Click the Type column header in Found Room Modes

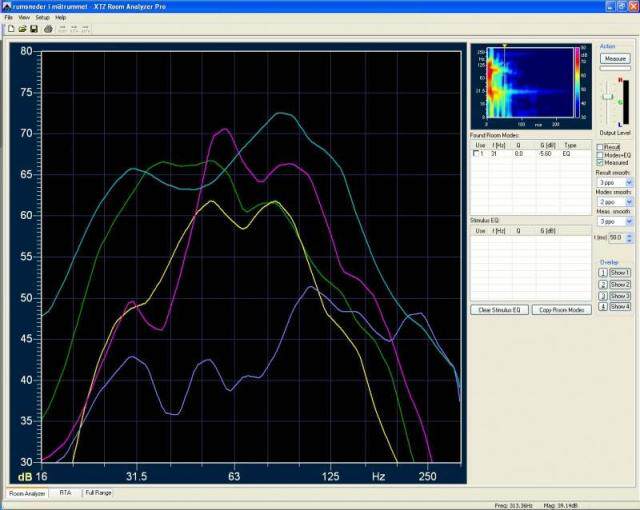pos(570,145)
